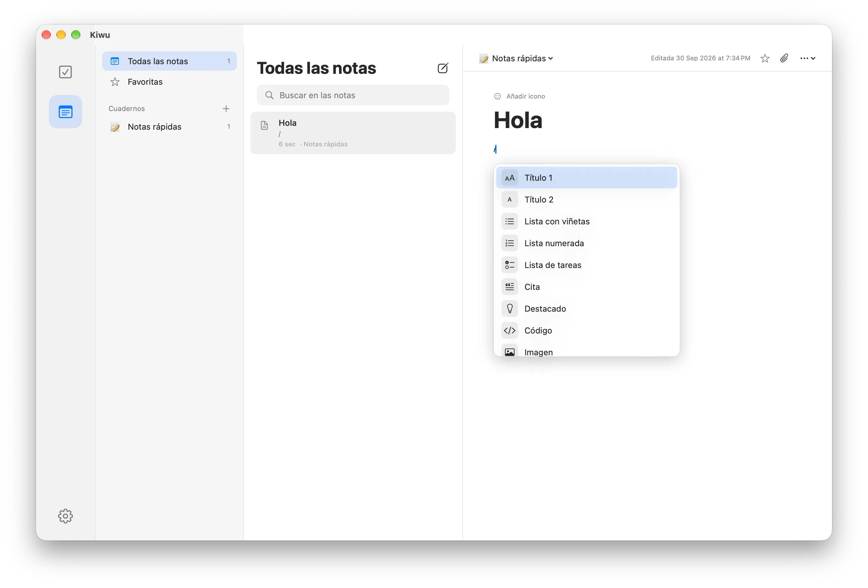This screenshot has height=588, width=868.
Task: Create a new note with compose icon
Action: coord(443,68)
